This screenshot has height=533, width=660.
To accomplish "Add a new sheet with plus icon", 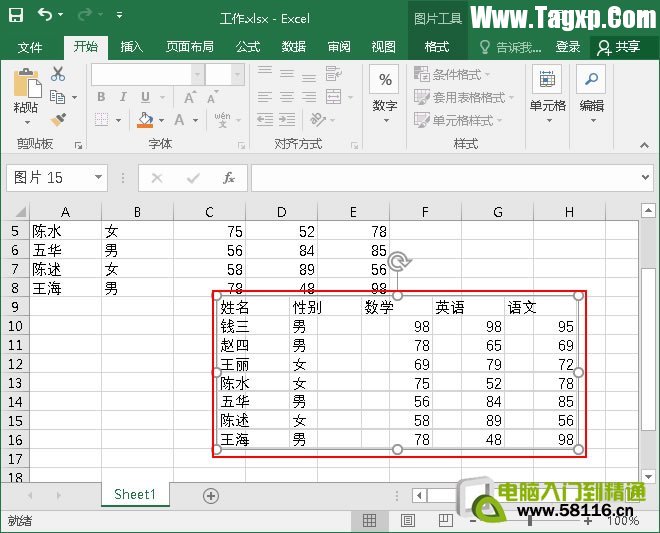I will coord(211,496).
